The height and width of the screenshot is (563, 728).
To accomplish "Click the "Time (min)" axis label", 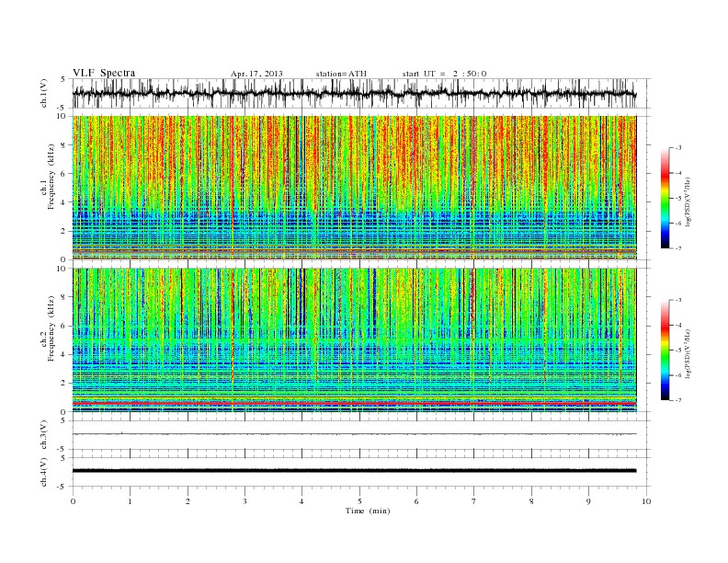I will pos(368,511).
